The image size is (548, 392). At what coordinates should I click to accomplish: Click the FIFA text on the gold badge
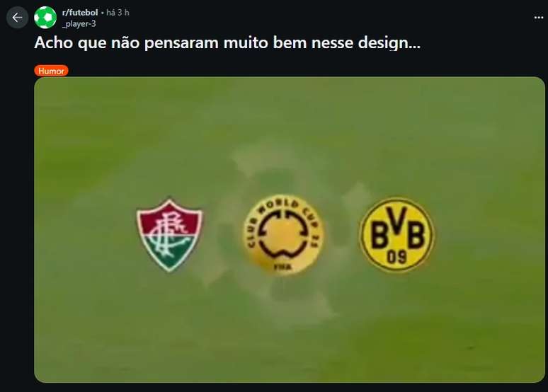pos(282,267)
